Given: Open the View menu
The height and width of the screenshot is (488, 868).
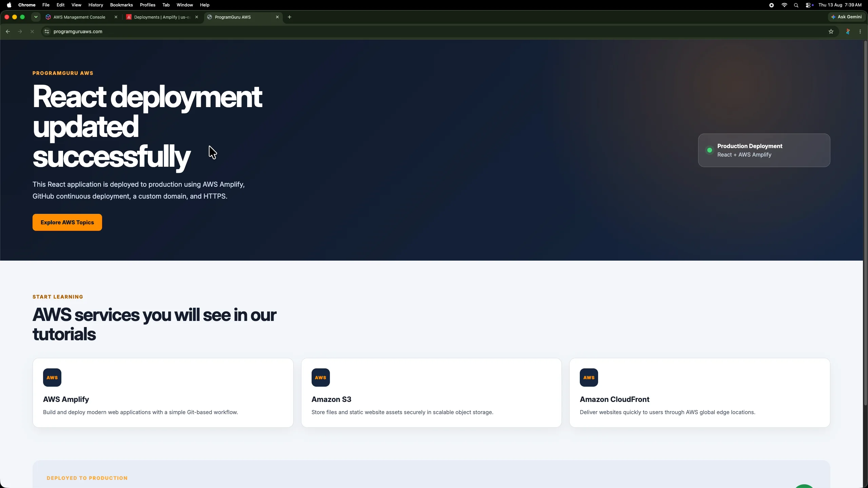Looking at the screenshot, I should pos(76,5).
